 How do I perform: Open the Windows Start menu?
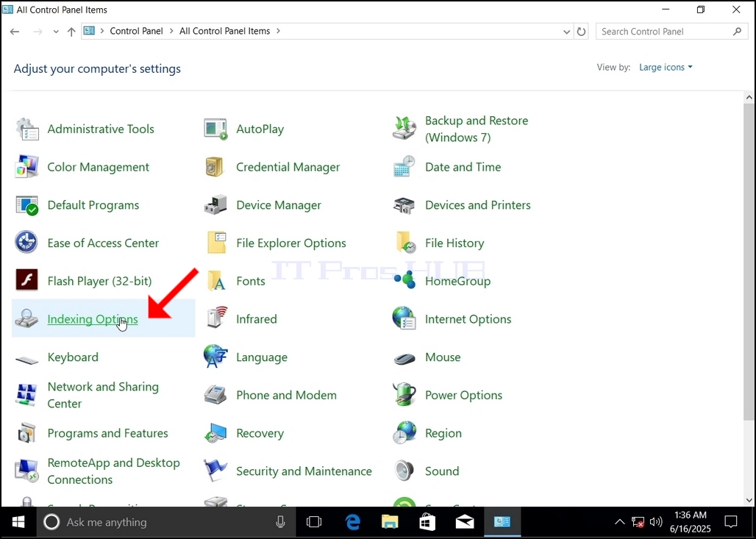tap(18, 522)
